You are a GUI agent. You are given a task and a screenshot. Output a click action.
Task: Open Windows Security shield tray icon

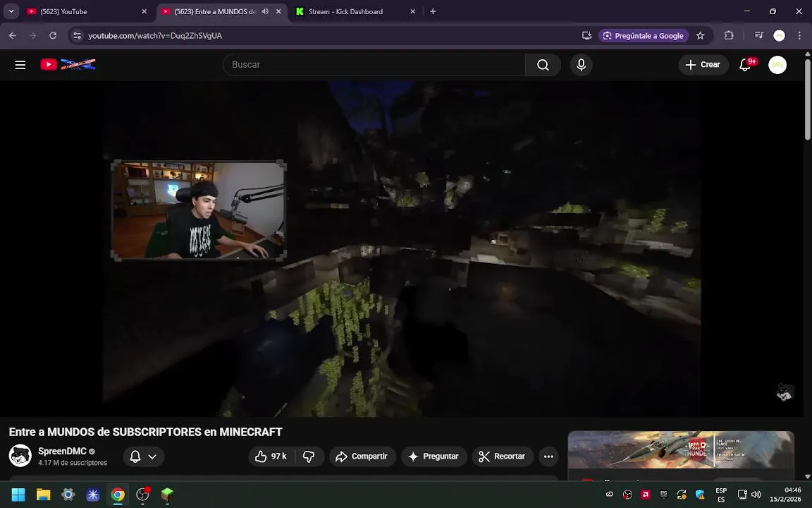coord(700,495)
